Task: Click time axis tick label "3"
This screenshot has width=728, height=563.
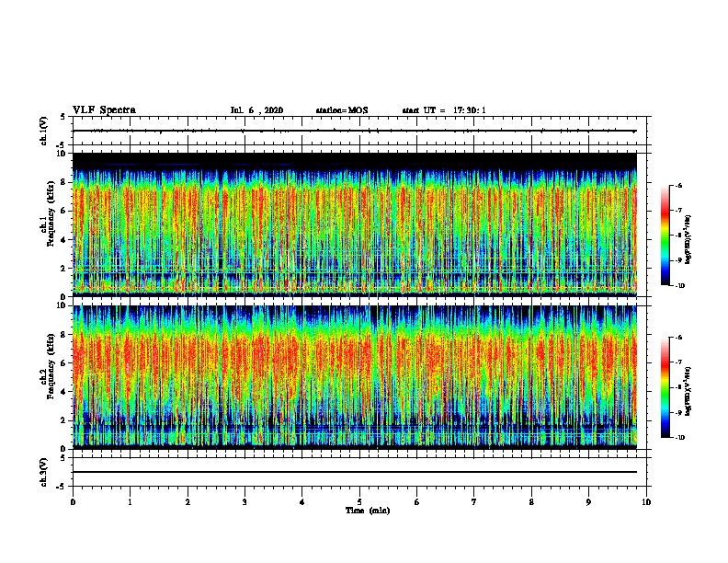Action: pos(245,501)
